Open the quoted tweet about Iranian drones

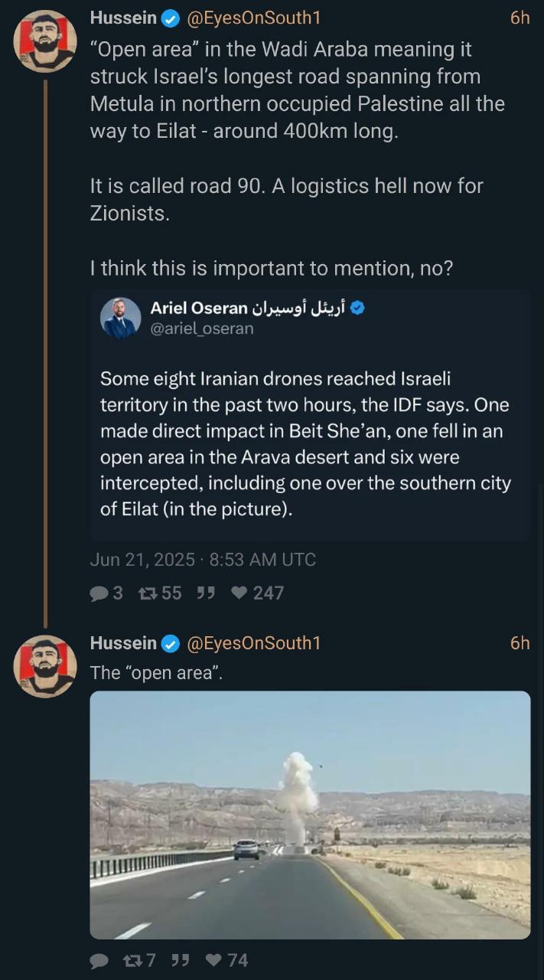click(306, 443)
